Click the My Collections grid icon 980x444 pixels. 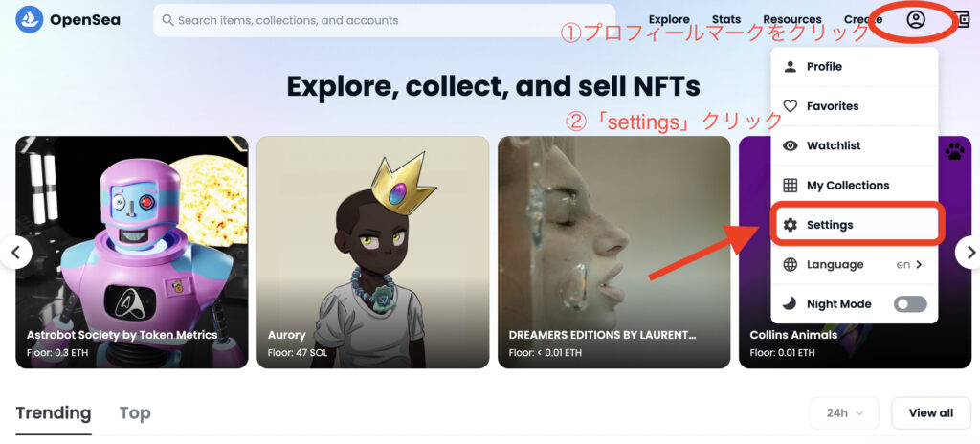pos(791,185)
